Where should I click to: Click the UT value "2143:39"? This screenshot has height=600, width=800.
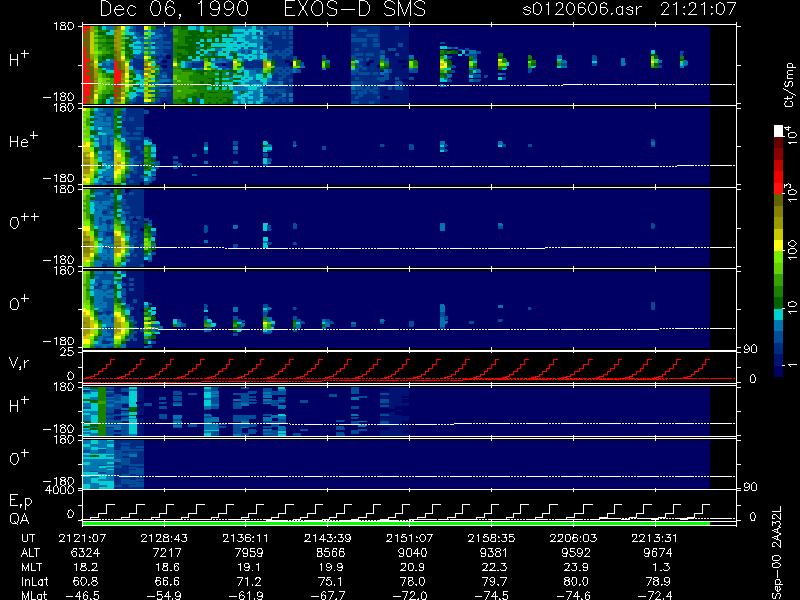pyautogui.click(x=328, y=539)
